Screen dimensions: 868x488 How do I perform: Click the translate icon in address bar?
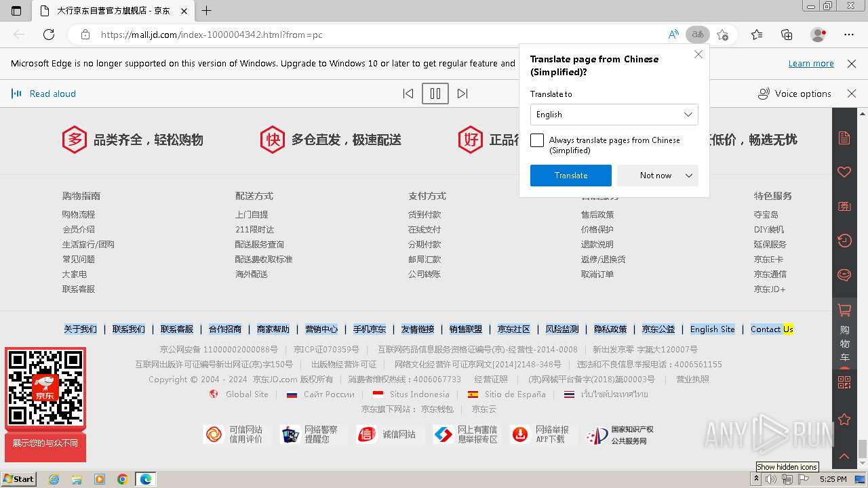[697, 35]
